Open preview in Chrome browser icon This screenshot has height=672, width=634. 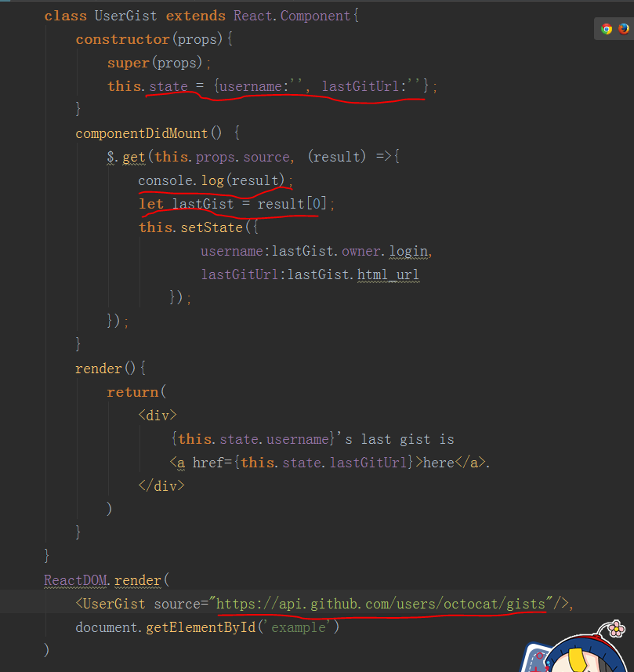607,29
